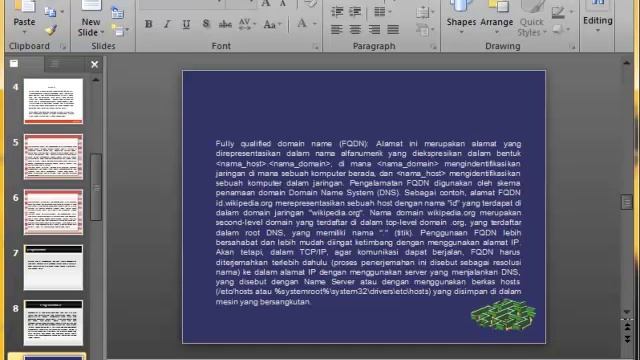Image resolution: width=640 pixels, height=360 pixels.
Task: Open the slide Section dropdown icon
Action: coord(119,30)
